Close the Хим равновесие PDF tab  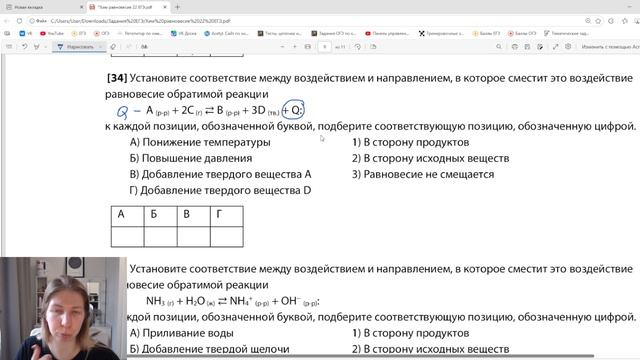click(165, 7)
